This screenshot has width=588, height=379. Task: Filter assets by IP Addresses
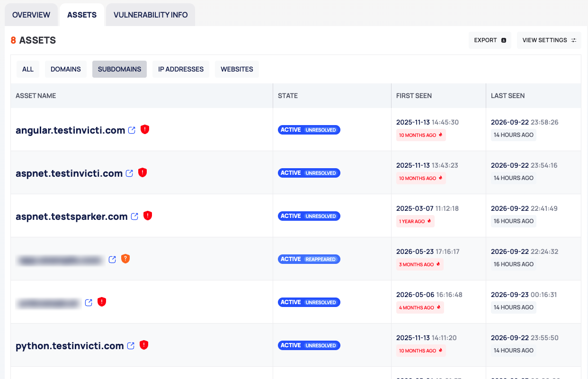coord(181,69)
